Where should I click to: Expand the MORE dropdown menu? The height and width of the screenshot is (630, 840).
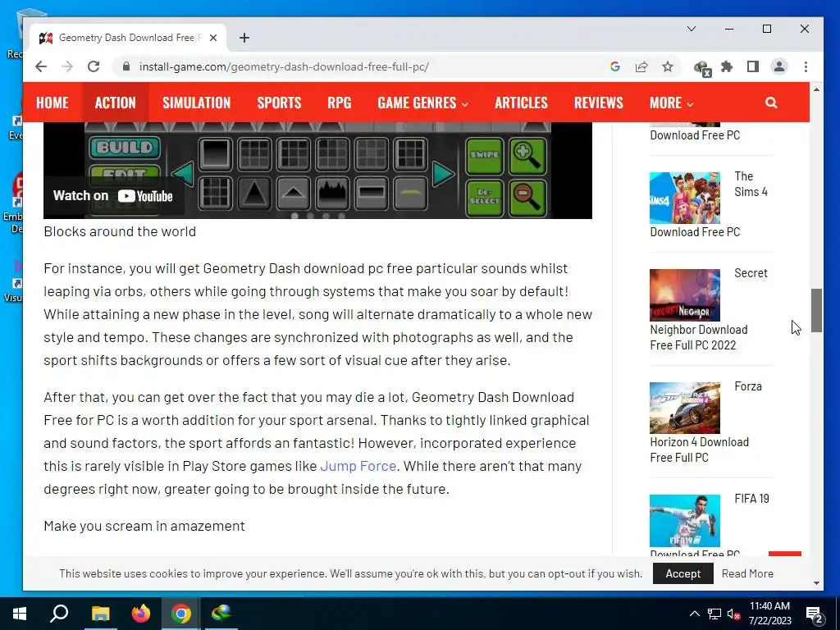671,103
